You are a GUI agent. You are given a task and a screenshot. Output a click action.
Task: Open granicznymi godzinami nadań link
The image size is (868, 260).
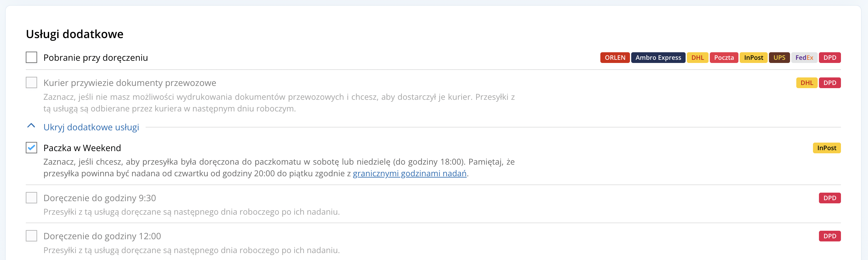409,173
